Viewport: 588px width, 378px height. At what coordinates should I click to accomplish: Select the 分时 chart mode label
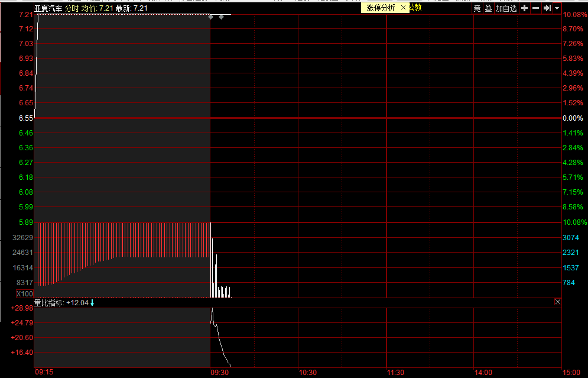72,8
